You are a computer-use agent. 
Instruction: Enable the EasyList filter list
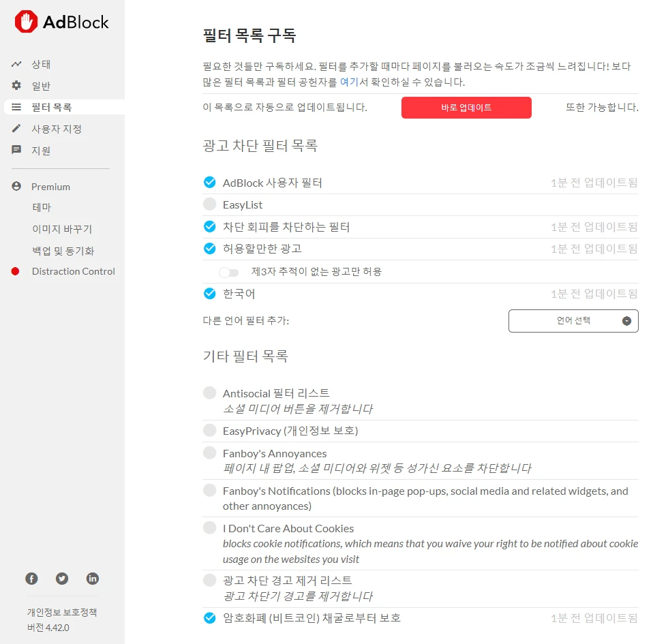(209, 204)
